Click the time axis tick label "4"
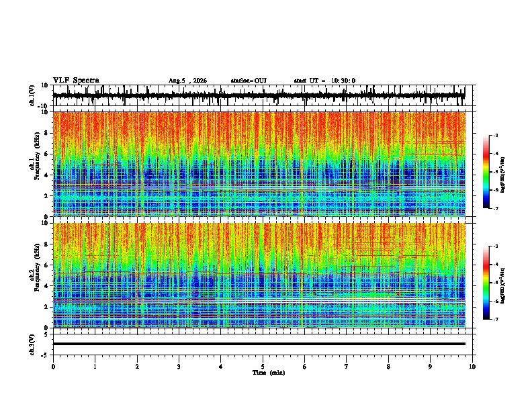The width and height of the screenshot is (532, 411). pyautogui.click(x=220, y=367)
